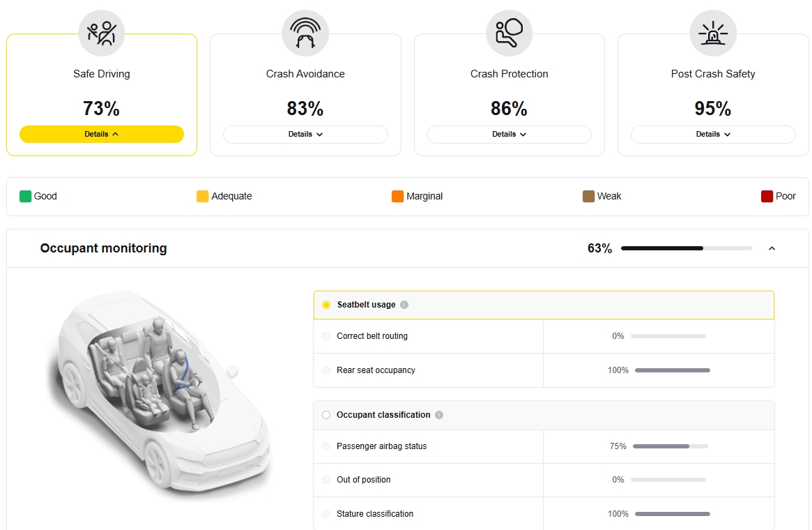Expand Crash Avoidance Details
Viewport: 812px width, 530px height.
tap(305, 134)
